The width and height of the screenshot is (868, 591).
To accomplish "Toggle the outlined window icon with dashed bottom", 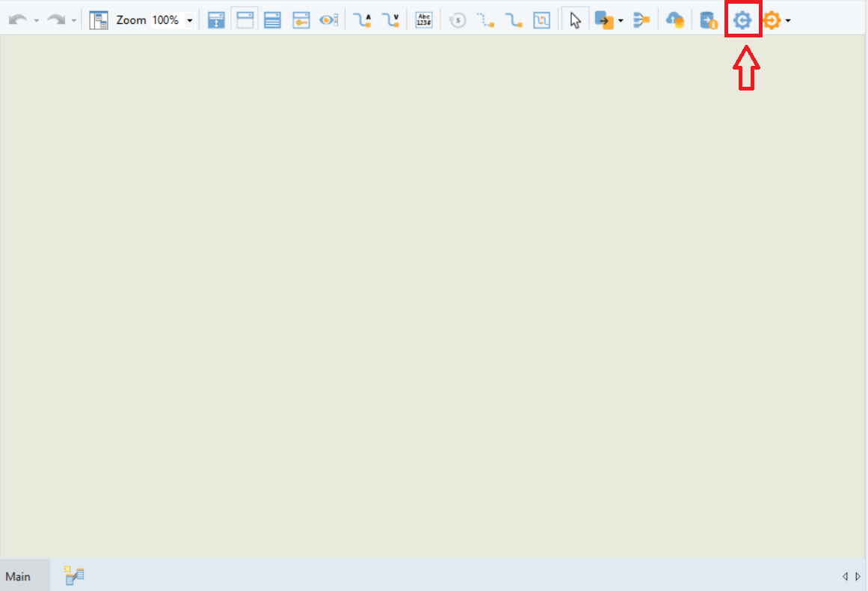I will click(245, 20).
